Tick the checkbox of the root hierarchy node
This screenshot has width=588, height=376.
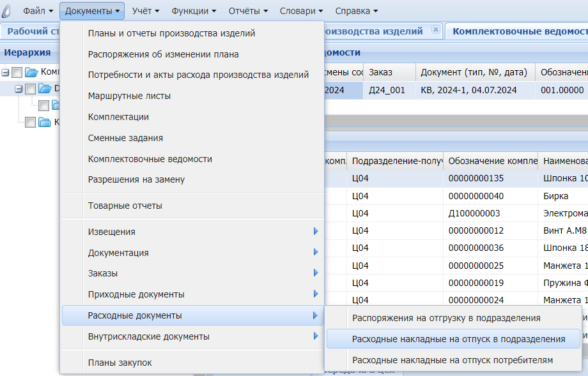click(x=17, y=72)
